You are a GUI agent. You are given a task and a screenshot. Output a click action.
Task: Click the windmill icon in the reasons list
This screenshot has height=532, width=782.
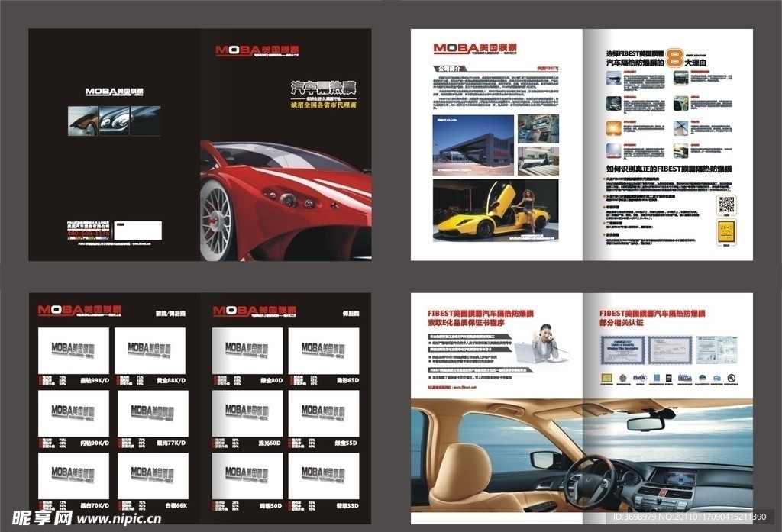coord(680,128)
